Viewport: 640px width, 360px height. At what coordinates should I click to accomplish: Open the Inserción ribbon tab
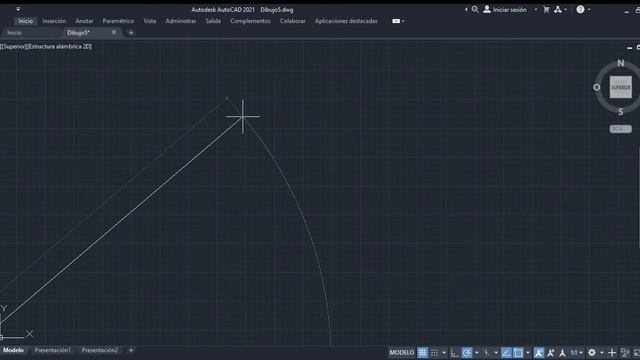54,21
